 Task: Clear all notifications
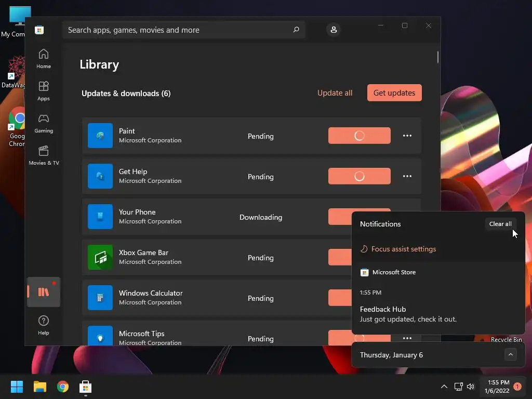(x=500, y=224)
